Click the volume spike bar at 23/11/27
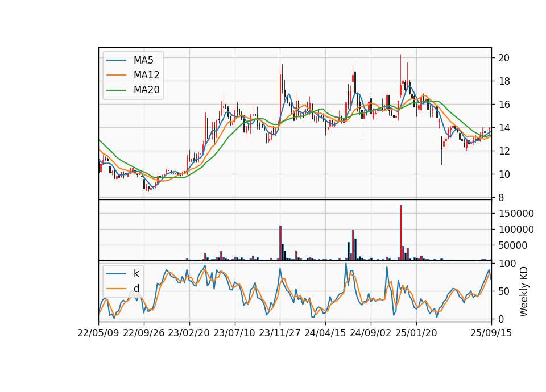 click(280, 243)
